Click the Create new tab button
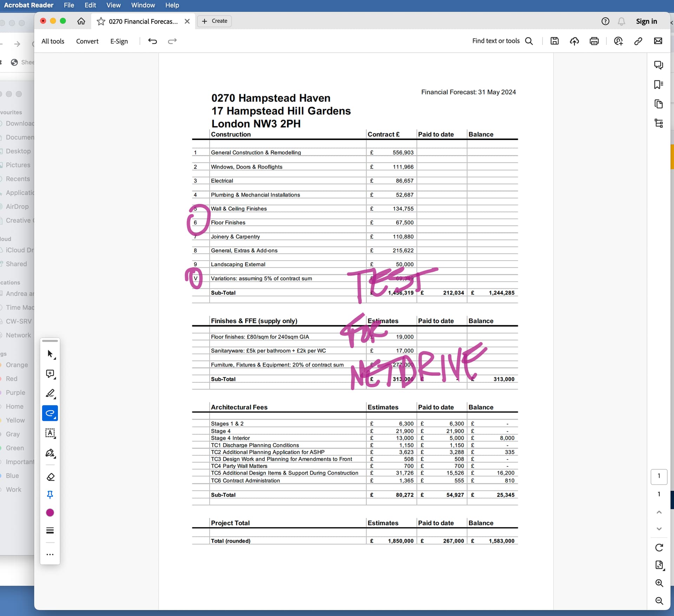The width and height of the screenshot is (674, 616). 214,21
